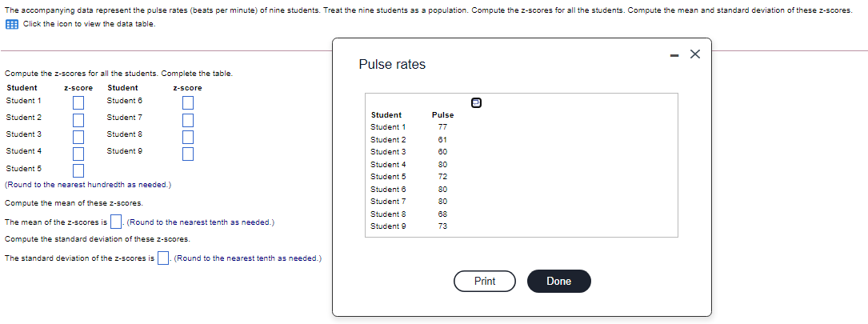Click the copy table icon above Pulse column
The height and width of the screenshot is (324, 868).
476,102
